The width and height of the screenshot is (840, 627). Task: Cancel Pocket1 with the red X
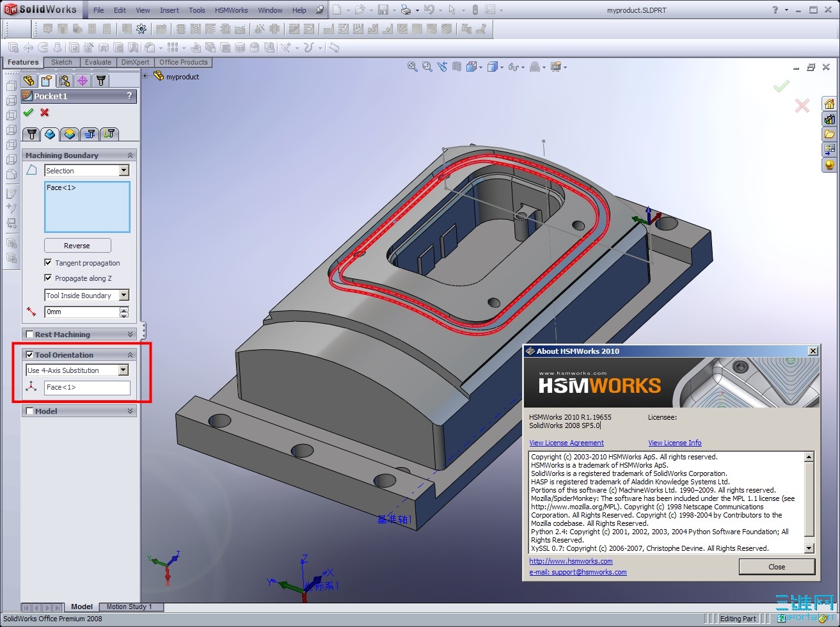pyautogui.click(x=45, y=113)
